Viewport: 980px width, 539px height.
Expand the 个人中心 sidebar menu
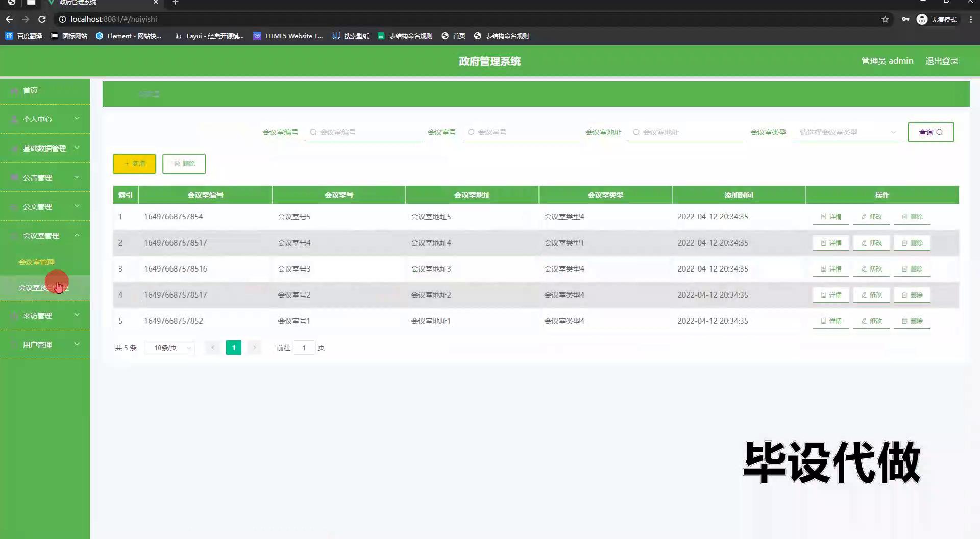45,119
